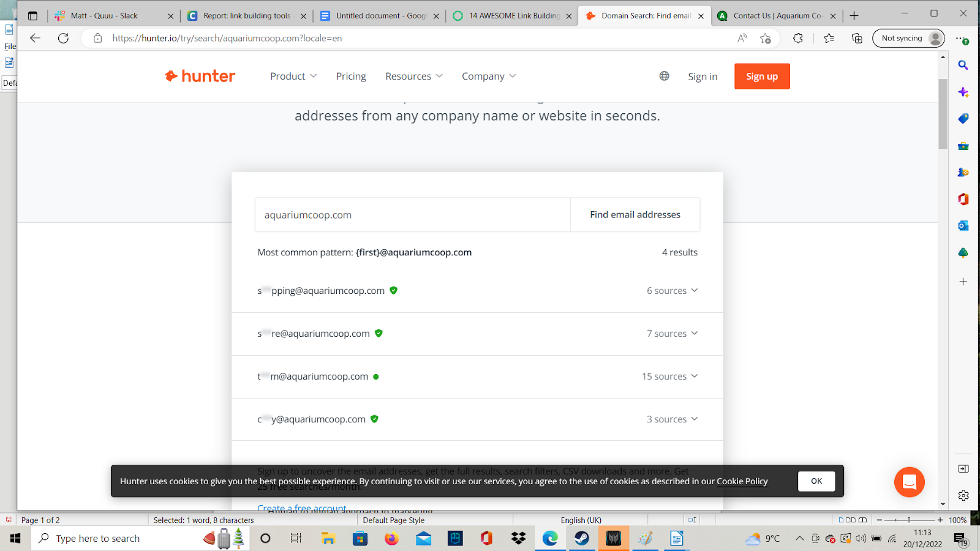This screenshot has height=551, width=980.
Task: Switch to Report: link building tools tab
Action: pyautogui.click(x=247, y=16)
